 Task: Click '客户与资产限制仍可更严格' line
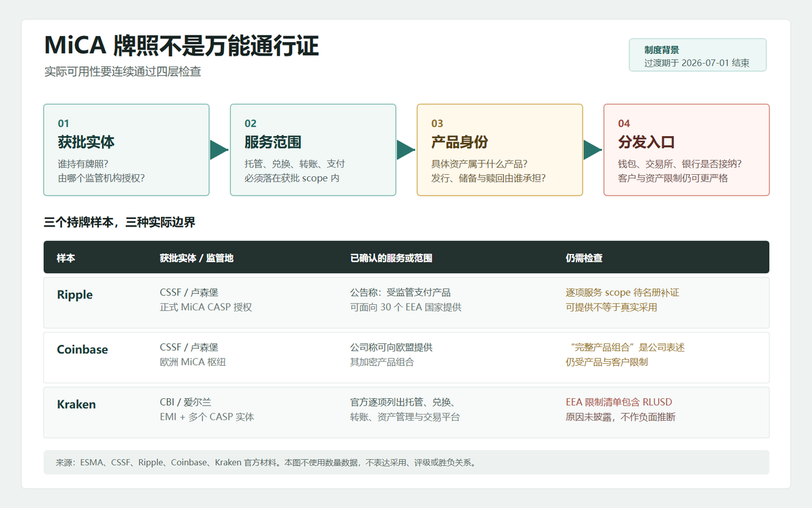point(673,178)
